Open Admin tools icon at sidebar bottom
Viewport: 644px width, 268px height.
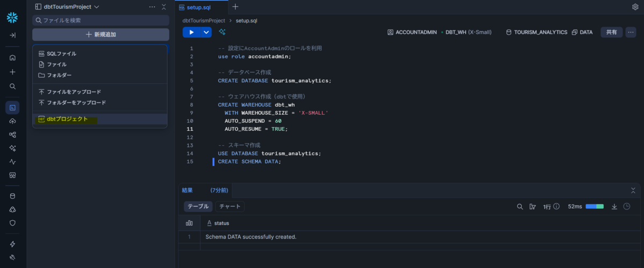pos(12,257)
